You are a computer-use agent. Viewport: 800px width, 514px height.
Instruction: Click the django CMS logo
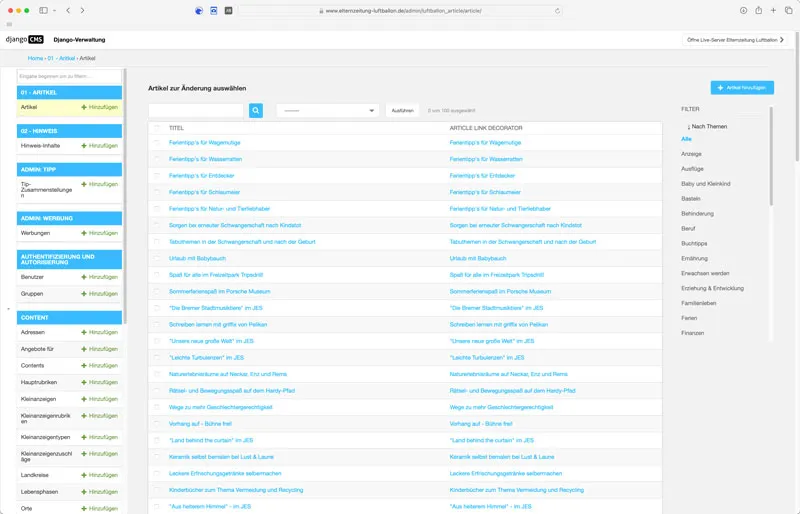pos(24,39)
